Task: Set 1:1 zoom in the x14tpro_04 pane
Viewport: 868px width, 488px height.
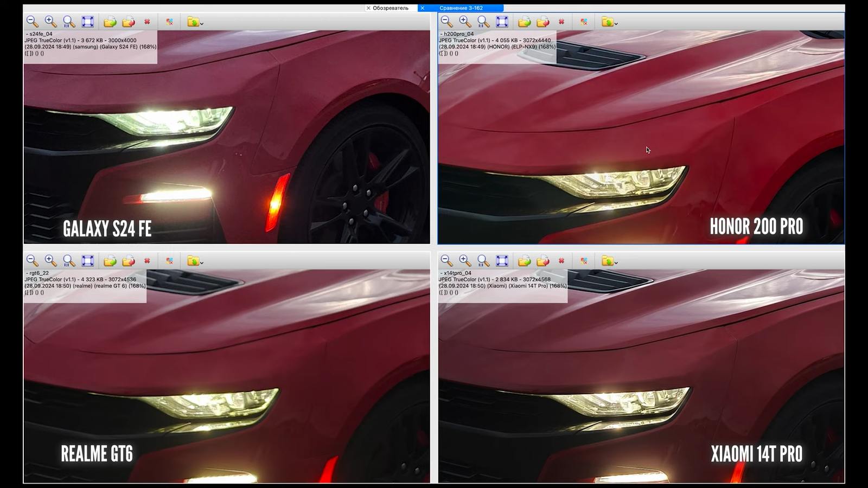Action: [483, 261]
